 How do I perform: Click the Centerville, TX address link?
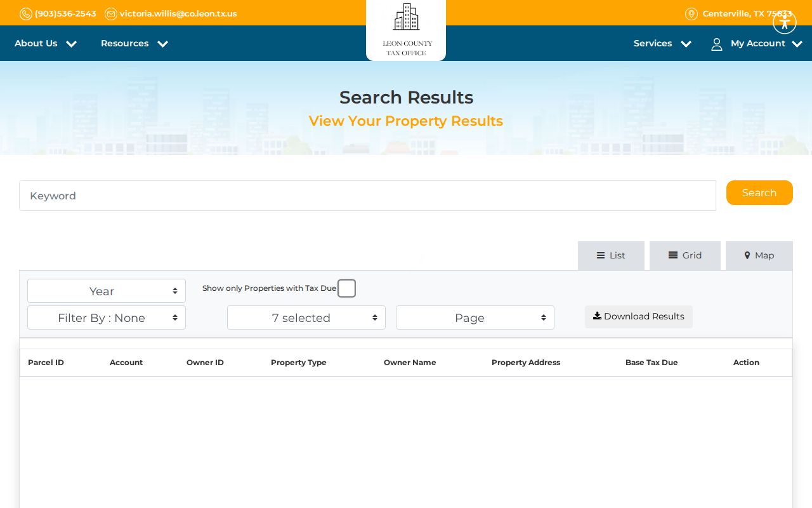(x=747, y=14)
